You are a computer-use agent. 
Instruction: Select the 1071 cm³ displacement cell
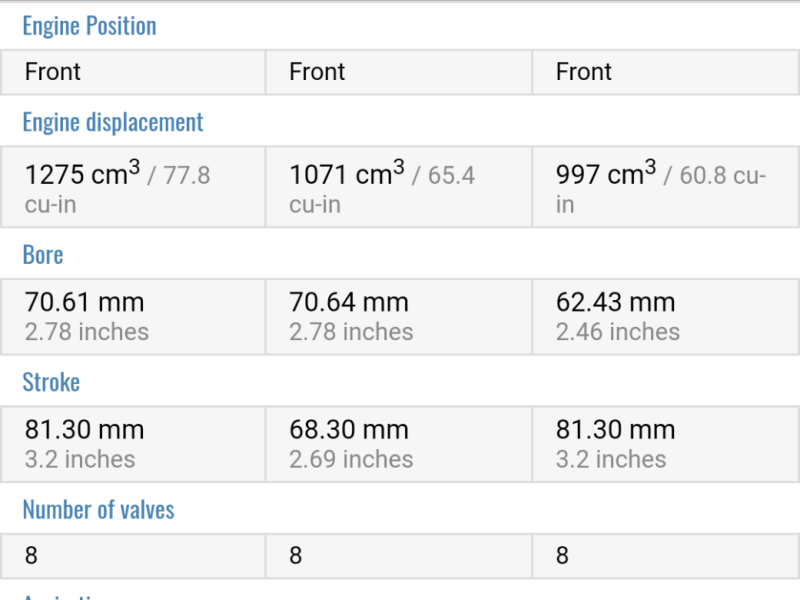[x=399, y=187]
